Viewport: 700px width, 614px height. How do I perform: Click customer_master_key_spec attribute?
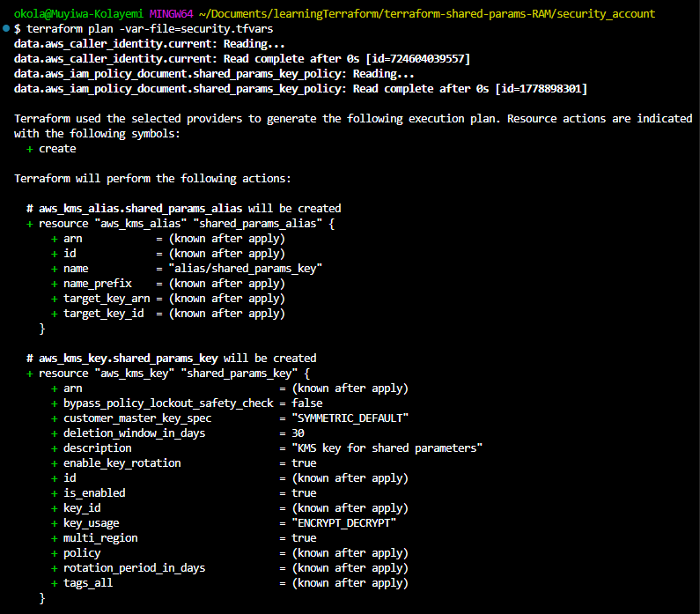tap(137, 418)
